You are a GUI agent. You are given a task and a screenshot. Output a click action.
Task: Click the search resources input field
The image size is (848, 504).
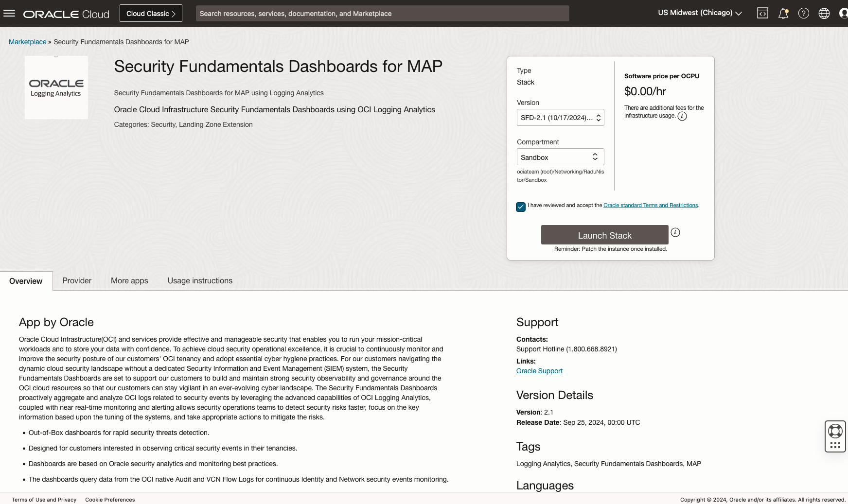(x=382, y=14)
